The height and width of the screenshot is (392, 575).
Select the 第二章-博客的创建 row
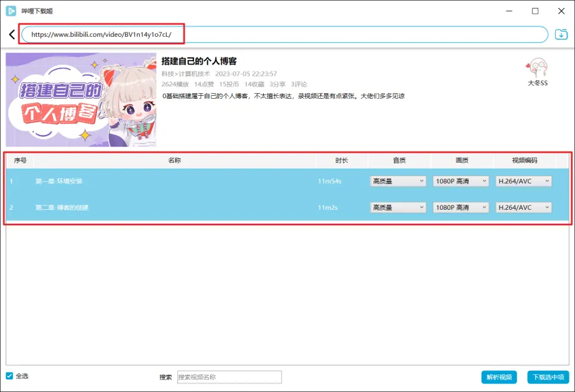[172, 207]
